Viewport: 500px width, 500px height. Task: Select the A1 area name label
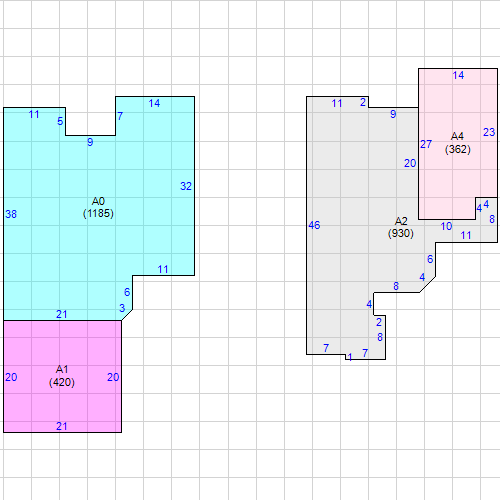click(x=62, y=369)
